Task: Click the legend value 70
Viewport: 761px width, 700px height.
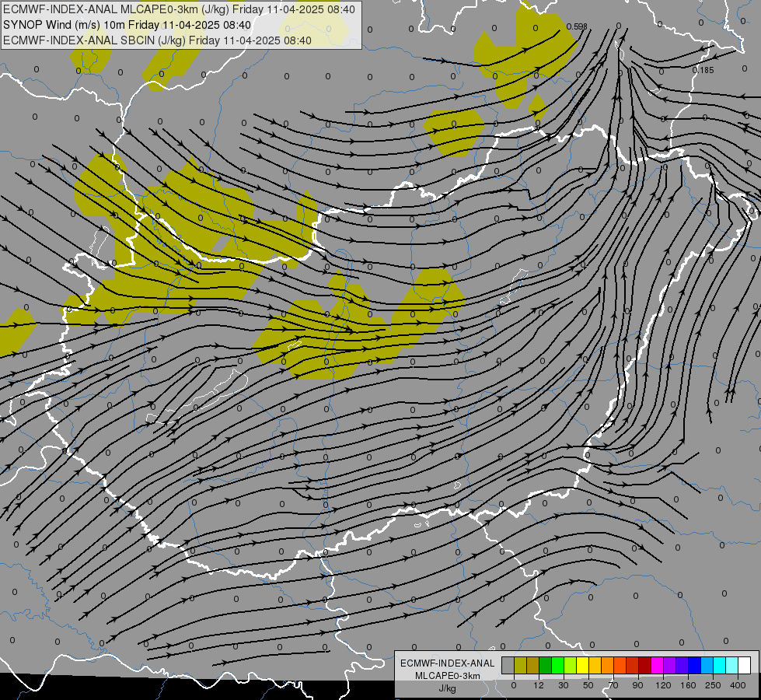Action: (x=613, y=685)
